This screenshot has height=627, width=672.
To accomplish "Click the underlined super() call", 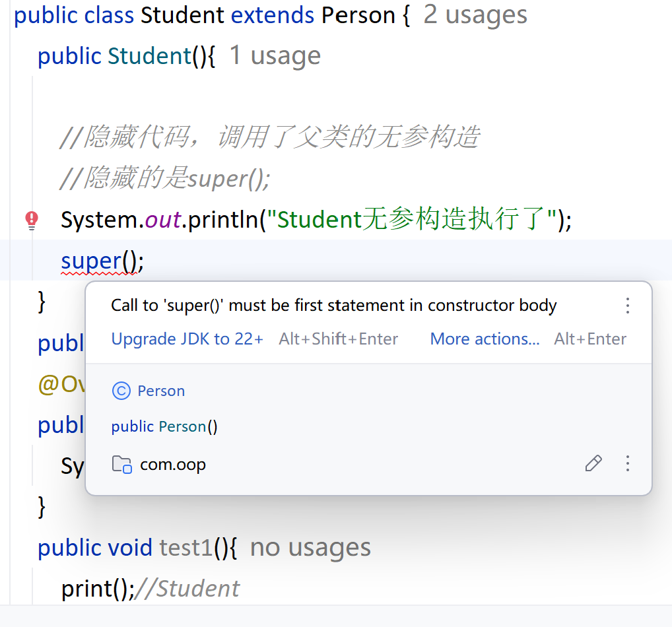I will tap(102, 261).
